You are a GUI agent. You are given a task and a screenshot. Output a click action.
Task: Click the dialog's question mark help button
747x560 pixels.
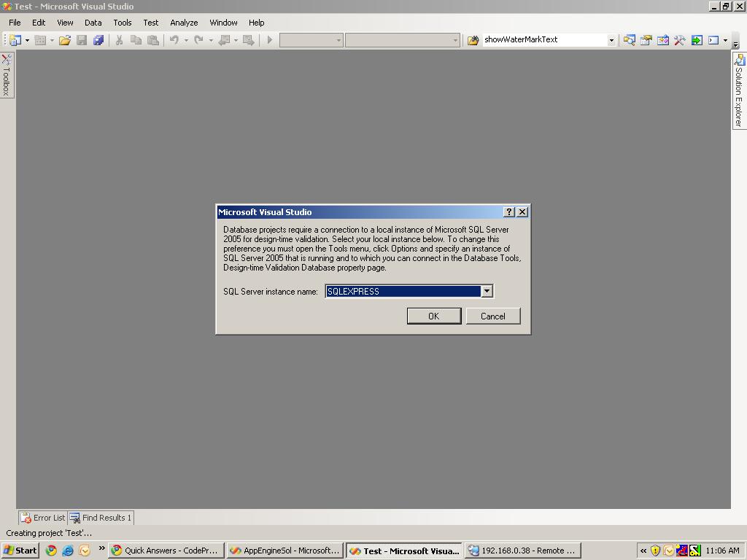pos(509,212)
